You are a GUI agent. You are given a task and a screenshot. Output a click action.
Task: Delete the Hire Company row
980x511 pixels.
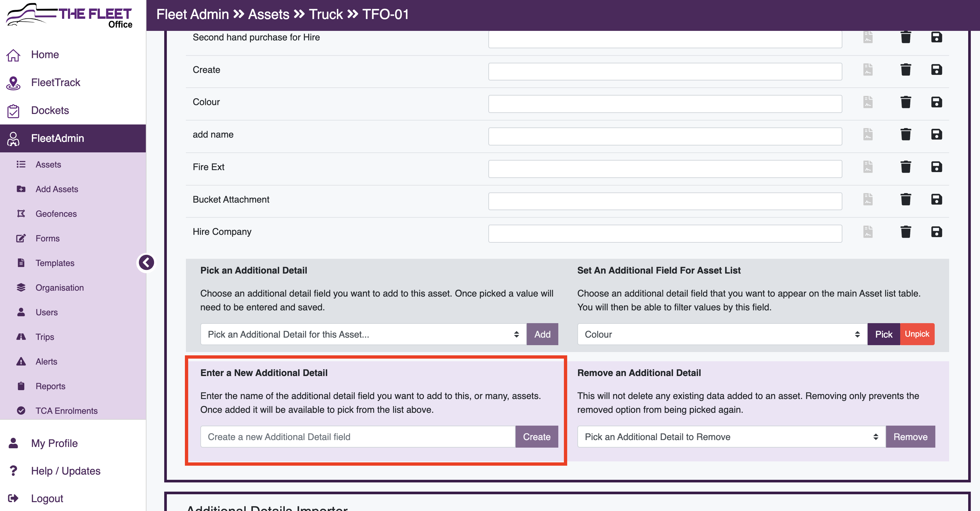coord(905,232)
